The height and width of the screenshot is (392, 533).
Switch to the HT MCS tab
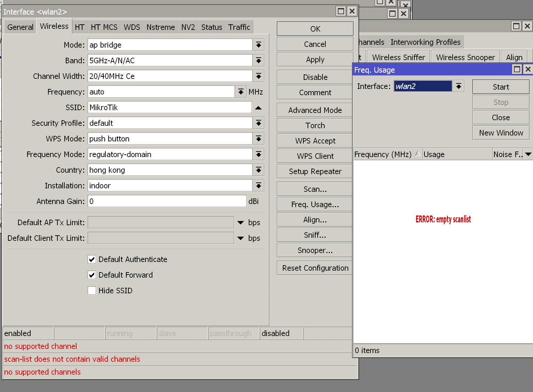[104, 26]
